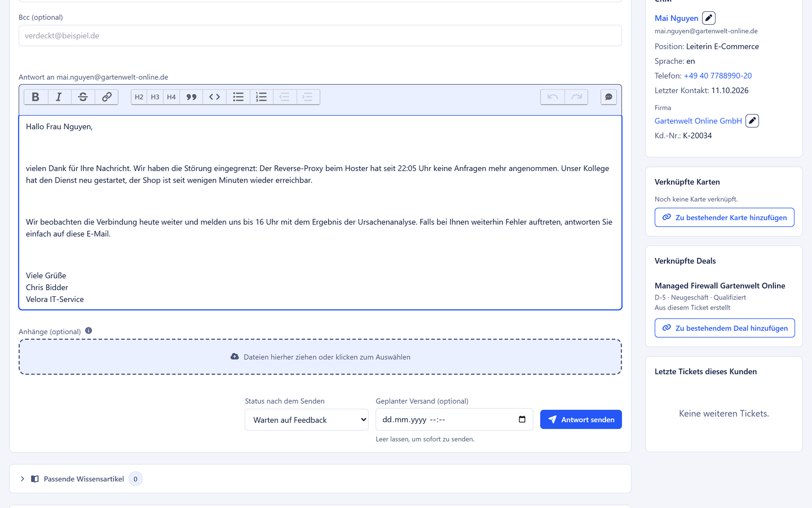The width and height of the screenshot is (812, 508).
Task: Call phone number +49 40 7788990-20
Action: point(718,76)
